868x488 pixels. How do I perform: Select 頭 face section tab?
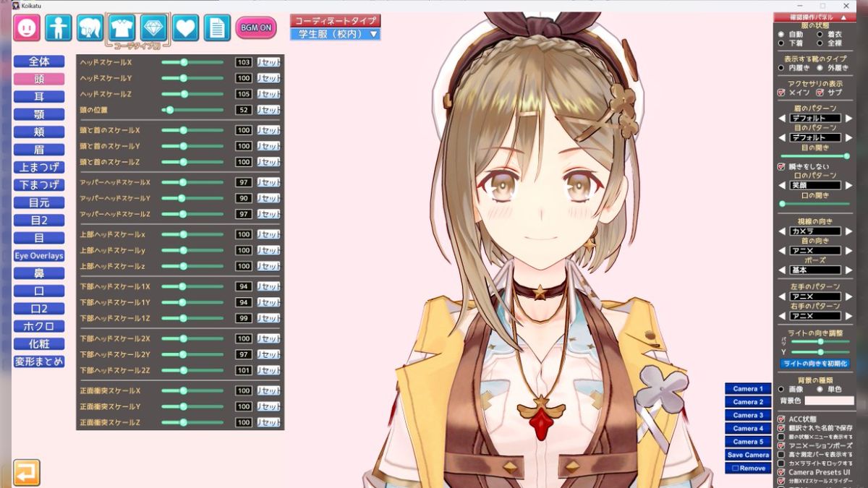(x=39, y=79)
